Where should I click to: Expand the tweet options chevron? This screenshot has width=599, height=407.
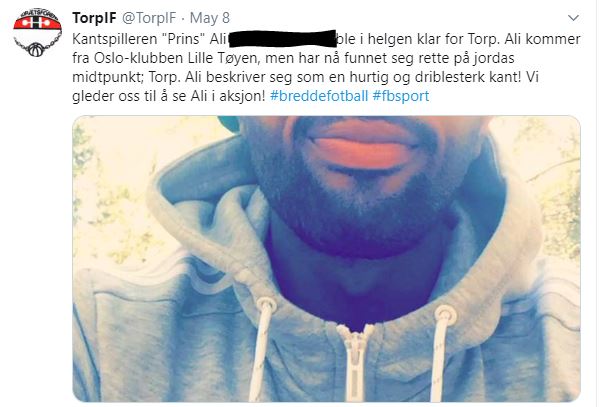pyautogui.click(x=573, y=18)
